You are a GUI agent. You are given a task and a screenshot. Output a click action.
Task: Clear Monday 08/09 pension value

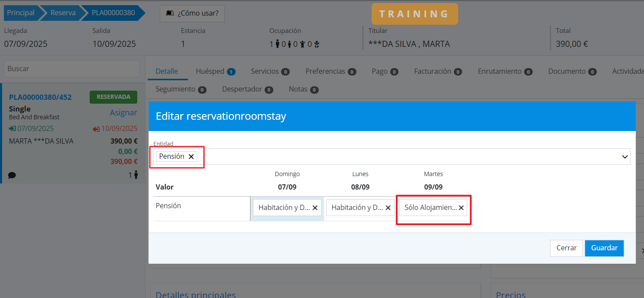pos(388,208)
